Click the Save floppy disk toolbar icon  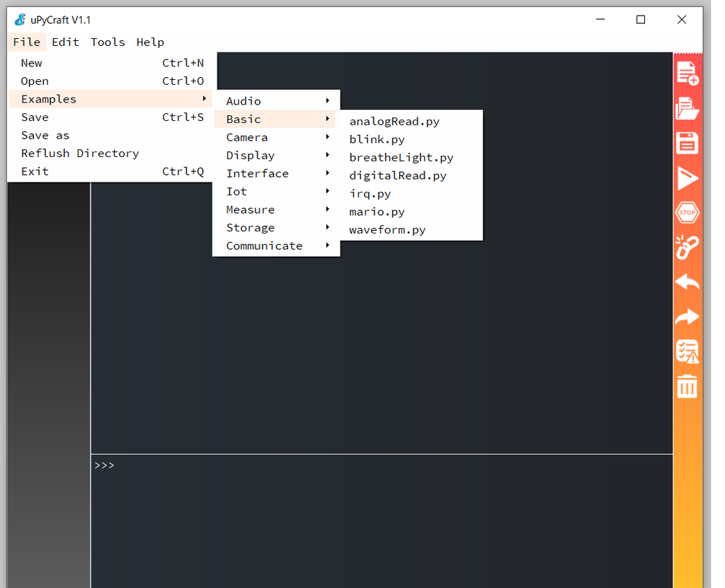[x=687, y=143]
